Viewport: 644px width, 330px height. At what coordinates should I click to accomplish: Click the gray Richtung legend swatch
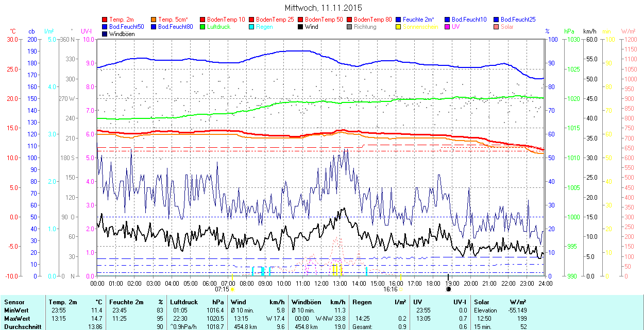click(350, 27)
